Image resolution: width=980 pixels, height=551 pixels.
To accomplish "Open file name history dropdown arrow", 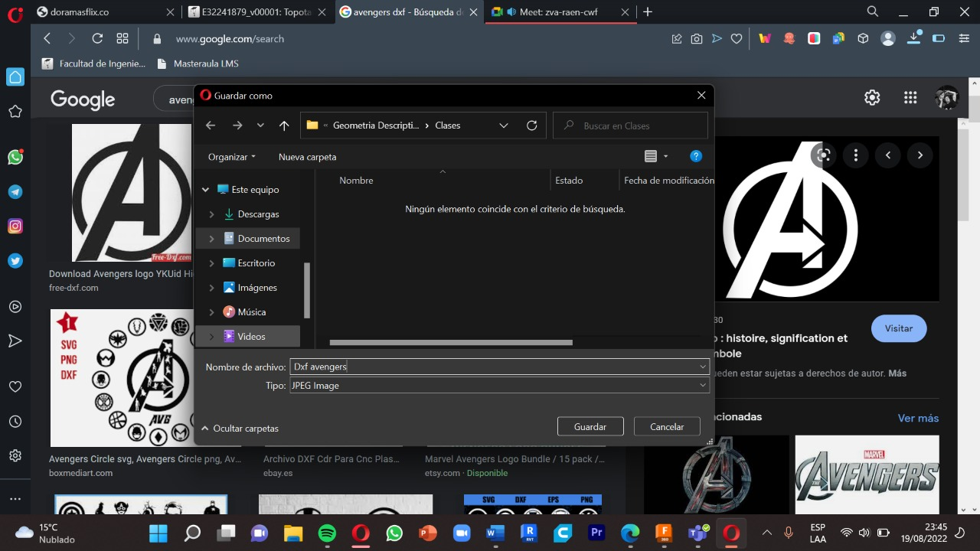I will 703,367.
